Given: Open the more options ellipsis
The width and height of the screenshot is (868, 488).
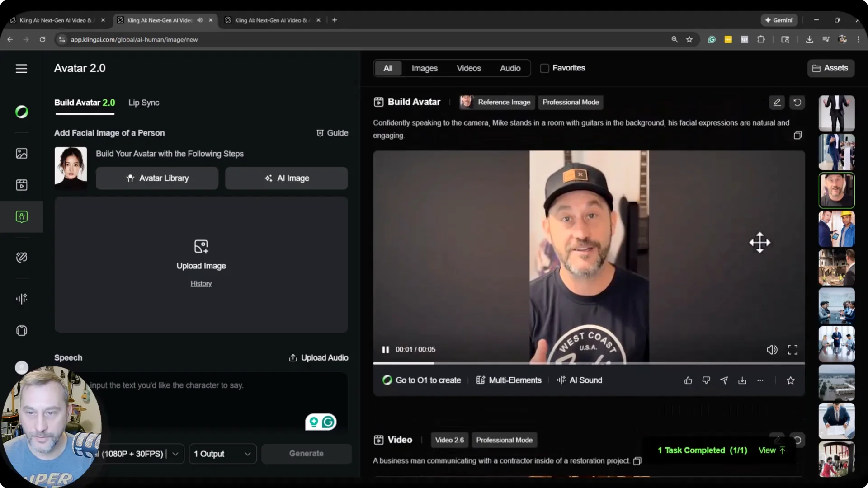Looking at the screenshot, I should click(760, 380).
